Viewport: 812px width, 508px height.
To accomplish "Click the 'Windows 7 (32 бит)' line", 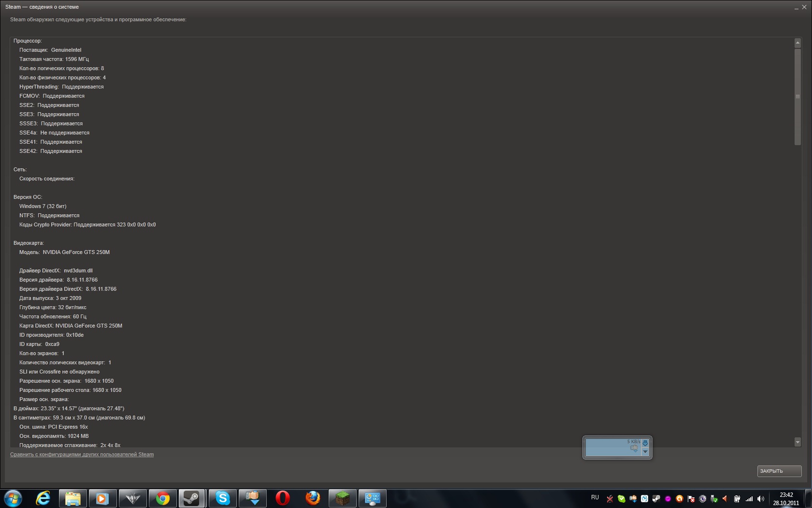I will pos(43,206).
